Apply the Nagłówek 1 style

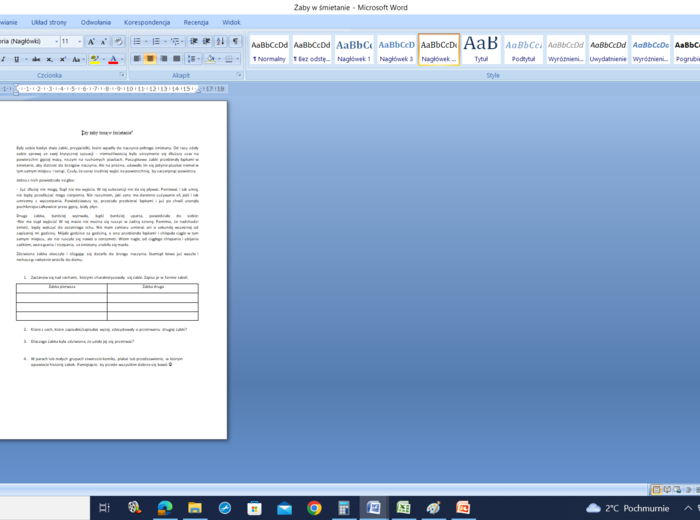pos(354,49)
